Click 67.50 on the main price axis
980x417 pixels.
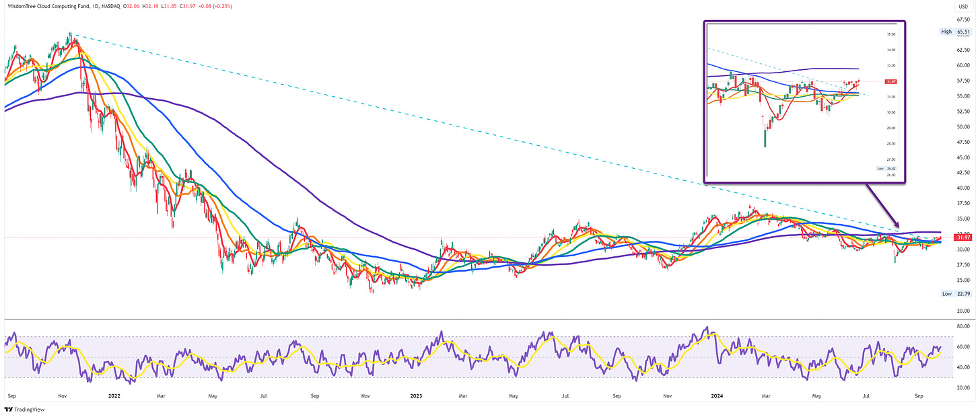pos(964,20)
